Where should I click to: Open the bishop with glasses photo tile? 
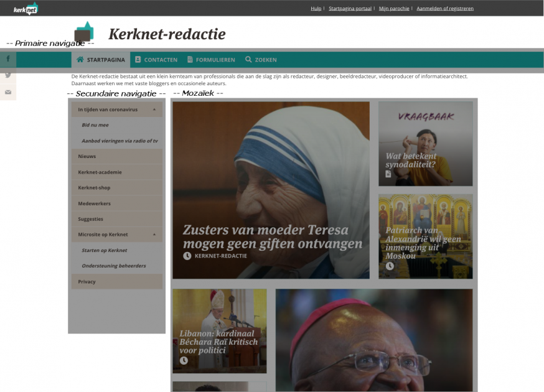[374, 340]
